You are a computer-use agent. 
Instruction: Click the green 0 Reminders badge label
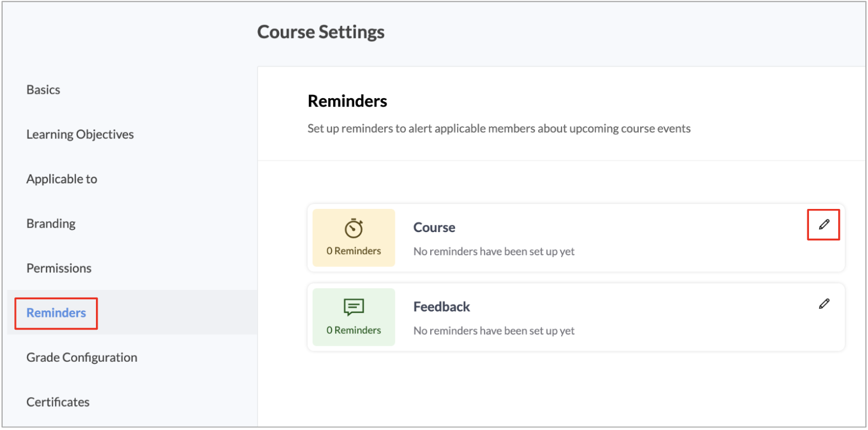pos(353,331)
